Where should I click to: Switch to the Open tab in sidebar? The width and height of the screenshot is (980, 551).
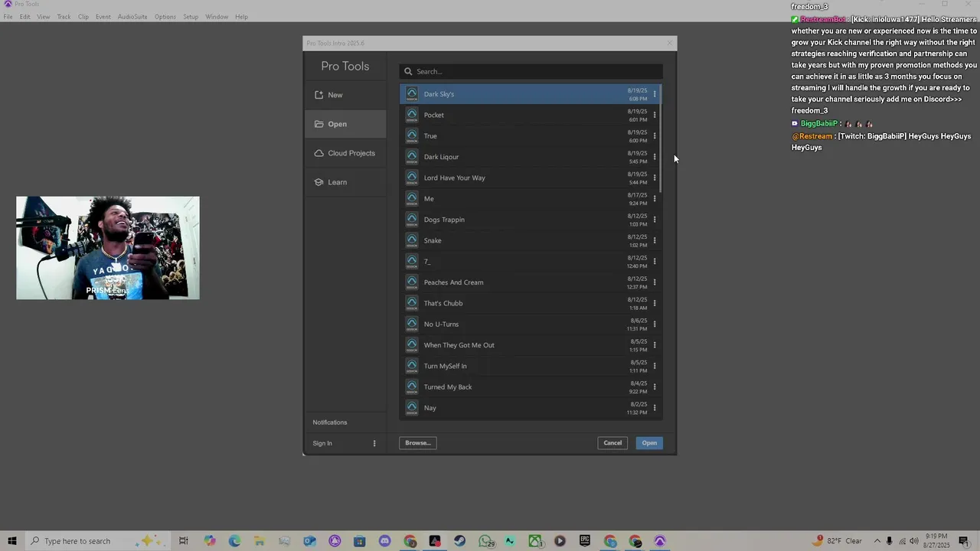345,124
